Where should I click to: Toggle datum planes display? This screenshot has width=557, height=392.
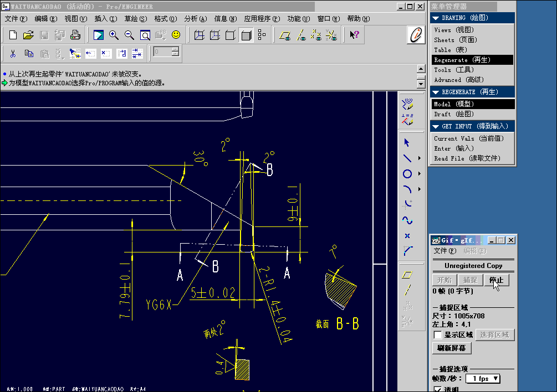click(284, 35)
